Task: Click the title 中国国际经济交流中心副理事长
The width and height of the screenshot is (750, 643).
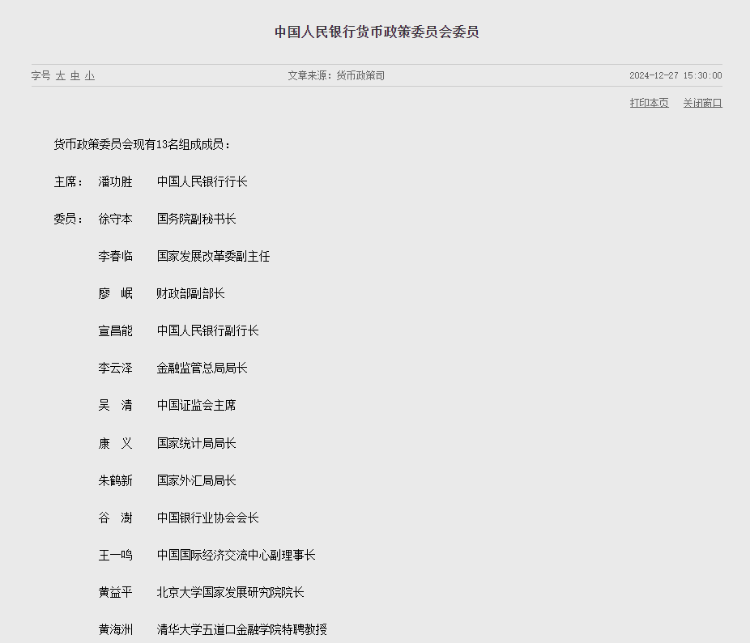Action: pos(236,555)
